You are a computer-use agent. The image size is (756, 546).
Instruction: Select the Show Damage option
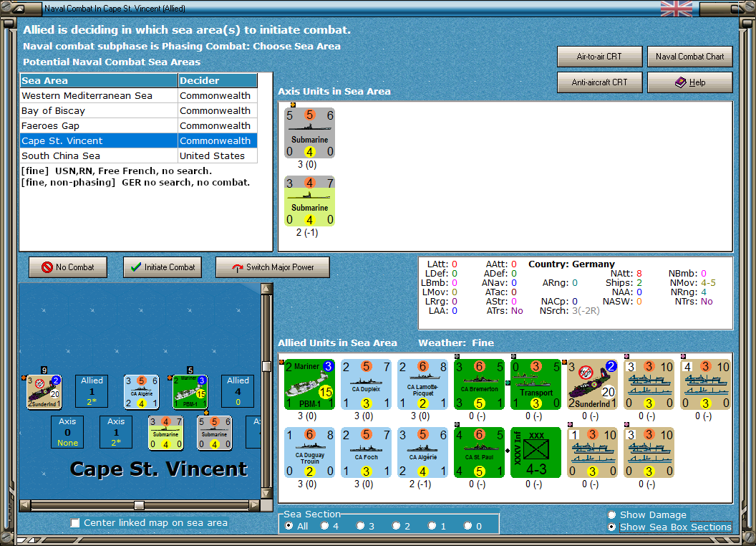pyautogui.click(x=612, y=514)
